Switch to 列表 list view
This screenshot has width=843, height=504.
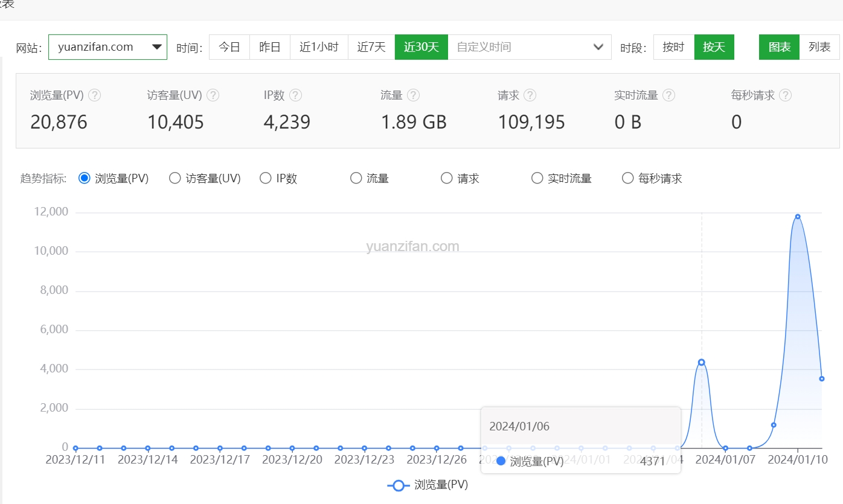coord(819,47)
